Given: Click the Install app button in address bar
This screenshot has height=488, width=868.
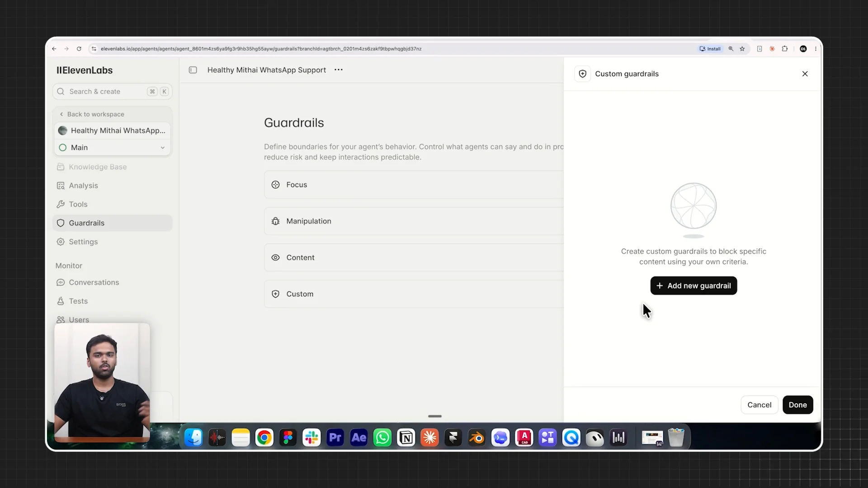Looking at the screenshot, I should point(710,49).
